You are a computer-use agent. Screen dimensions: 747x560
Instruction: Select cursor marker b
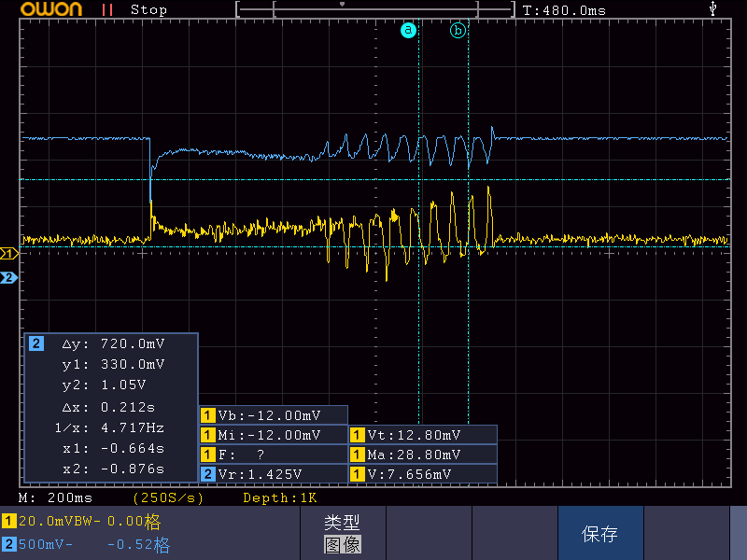coord(458,31)
